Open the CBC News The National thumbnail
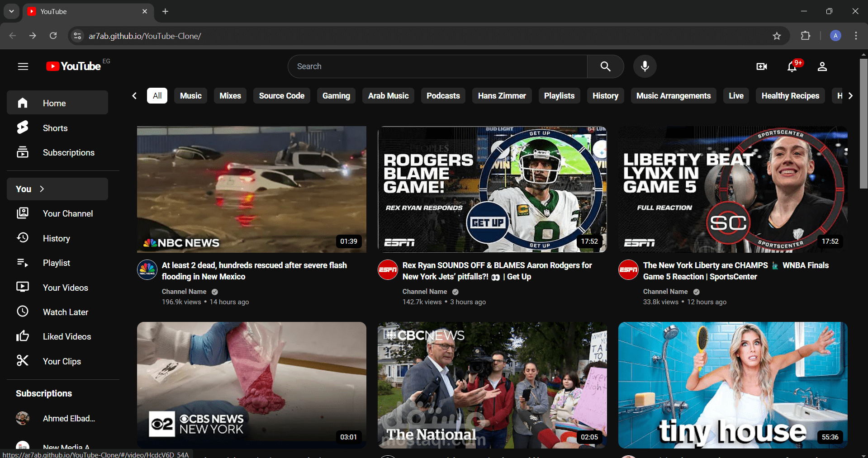Viewport: 868px width, 458px height. click(492, 385)
